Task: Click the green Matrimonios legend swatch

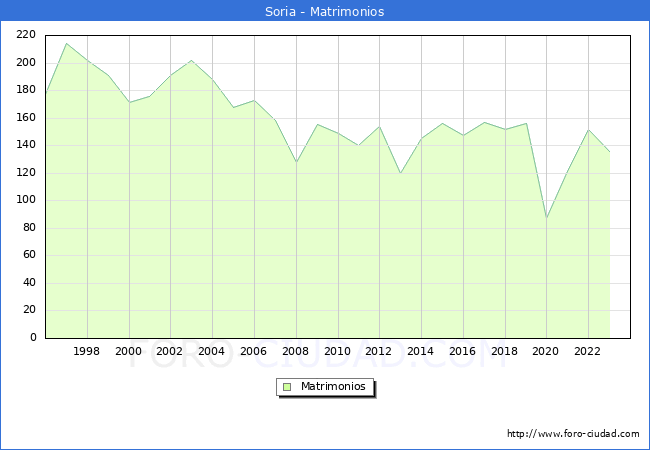Action: tap(287, 387)
